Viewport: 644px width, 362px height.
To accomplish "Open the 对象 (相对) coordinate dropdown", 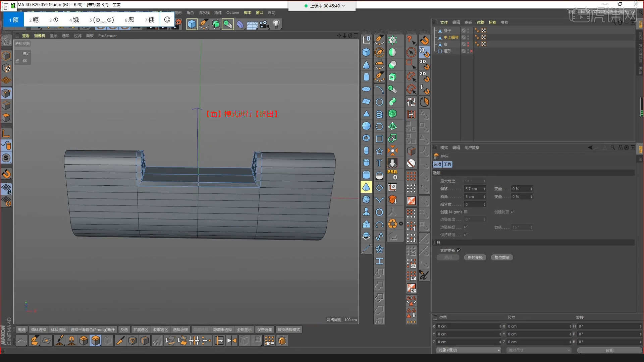I will pyautogui.click(x=469, y=350).
